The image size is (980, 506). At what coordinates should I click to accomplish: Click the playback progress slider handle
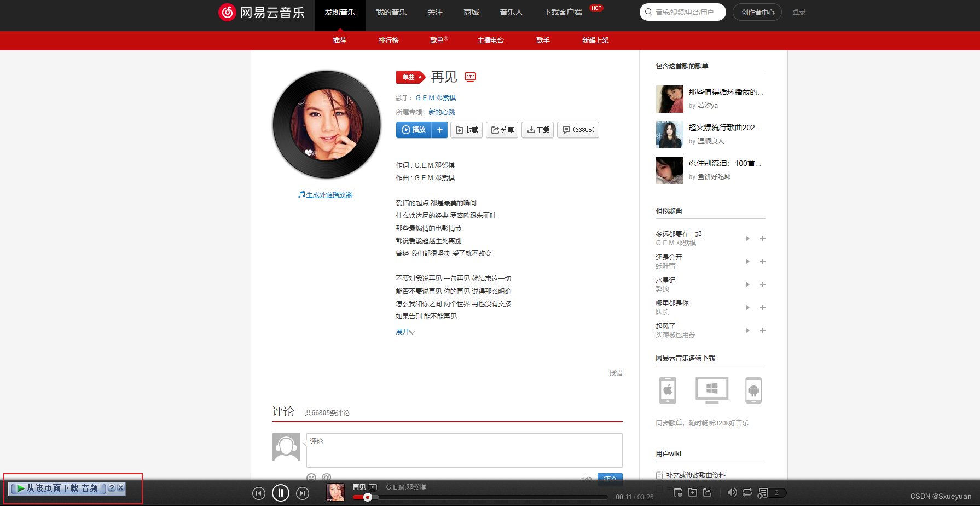368,497
